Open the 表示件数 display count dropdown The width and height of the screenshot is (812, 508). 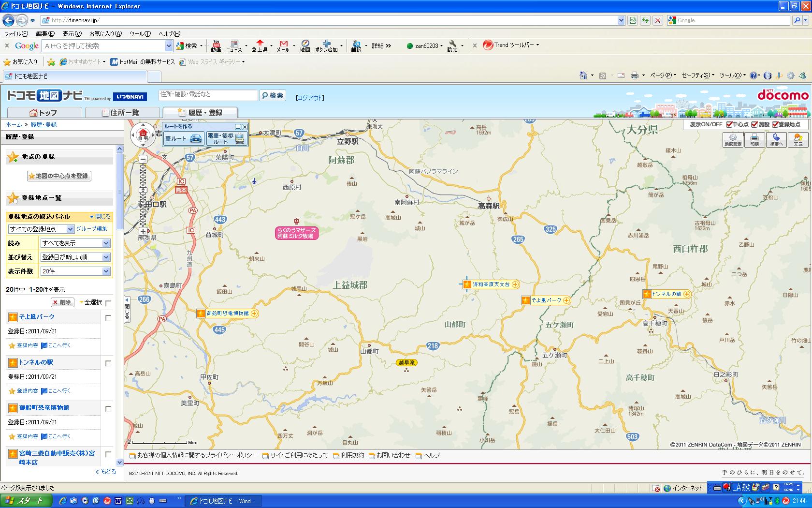tap(75, 271)
